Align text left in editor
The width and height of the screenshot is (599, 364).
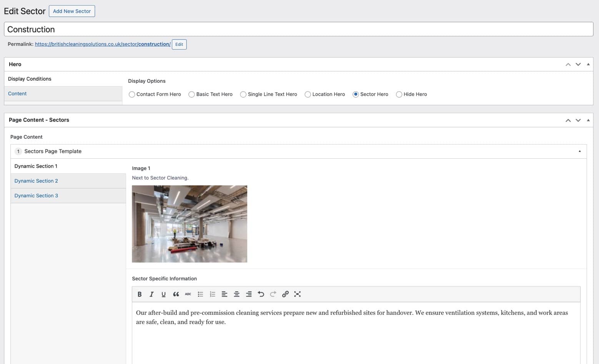point(225,294)
